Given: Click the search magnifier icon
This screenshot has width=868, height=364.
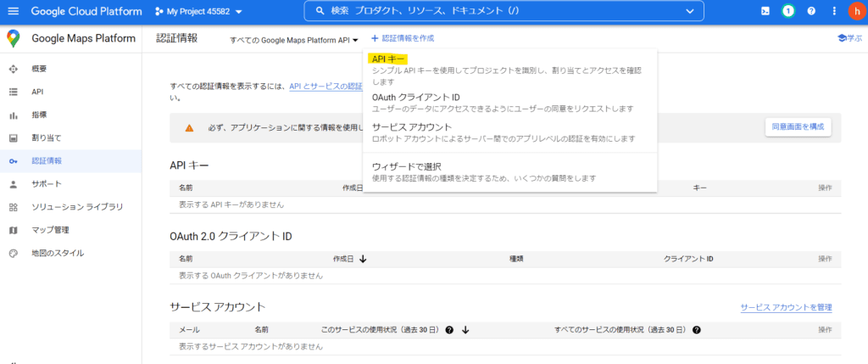Looking at the screenshot, I should (x=320, y=11).
